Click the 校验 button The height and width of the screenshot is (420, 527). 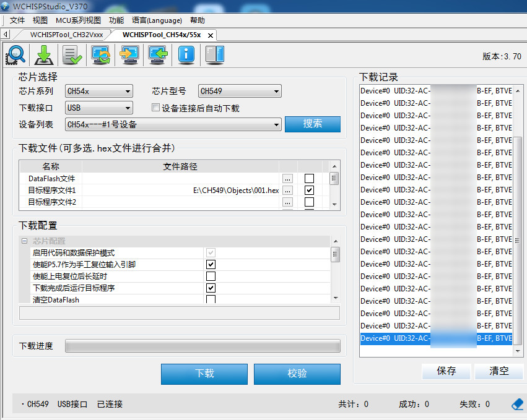click(297, 374)
